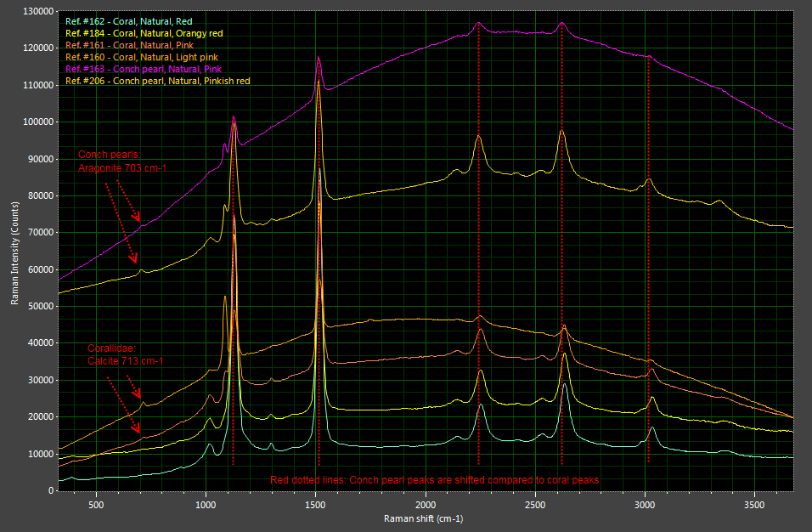The width and height of the screenshot is (812, 532).
Task: Click the 100000 y-axis tick label
Action: (x=38, y=122)
